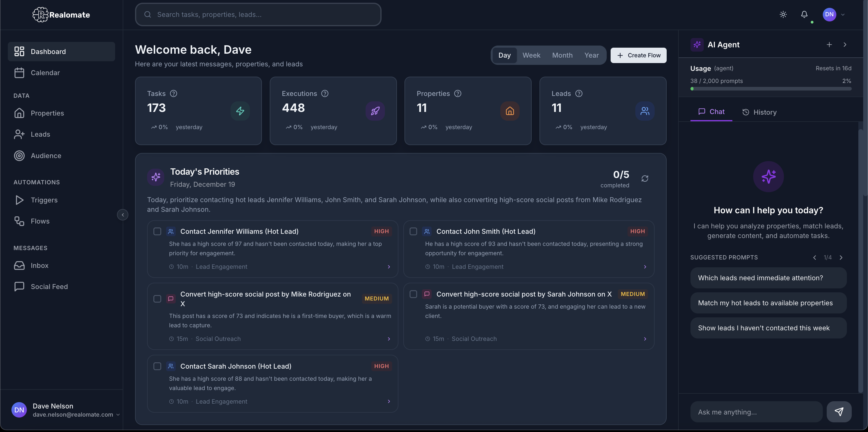This screenshot has width=868, height=432.
Task: Open the Realomate logo home icon
Action: (x=40, y=14)
